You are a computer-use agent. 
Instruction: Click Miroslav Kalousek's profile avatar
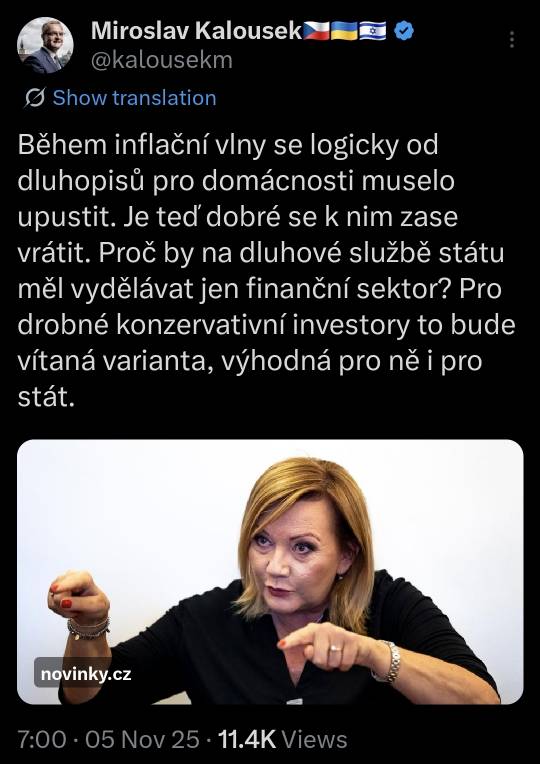tap(45, 45)
